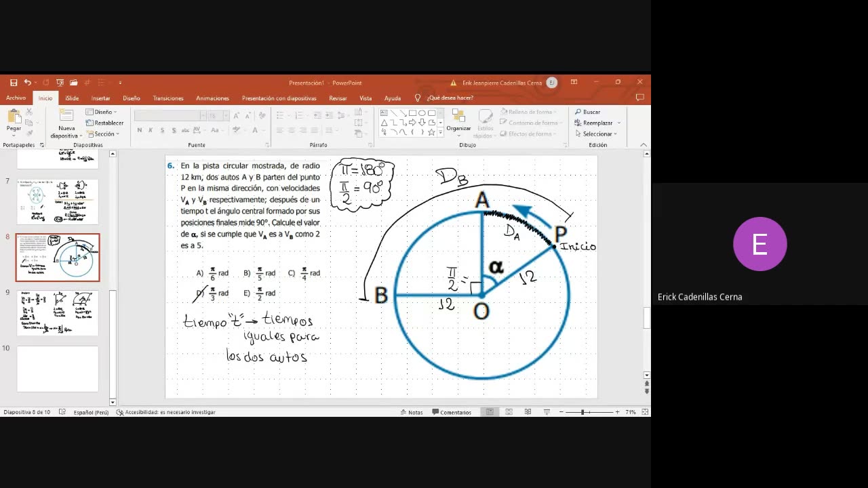Open the Transiciones tab
Viewport: 868px width, 488px height.
tap(168, 98)
